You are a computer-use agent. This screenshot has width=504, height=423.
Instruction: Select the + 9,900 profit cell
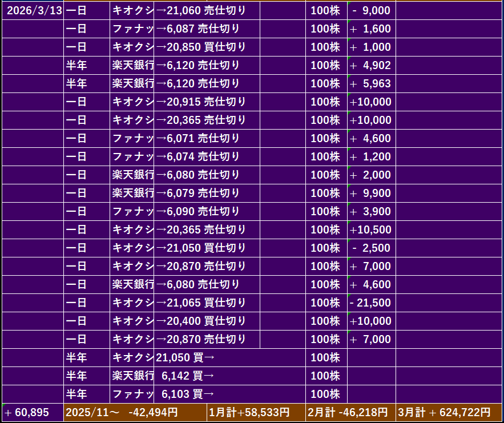click(371, 193)
